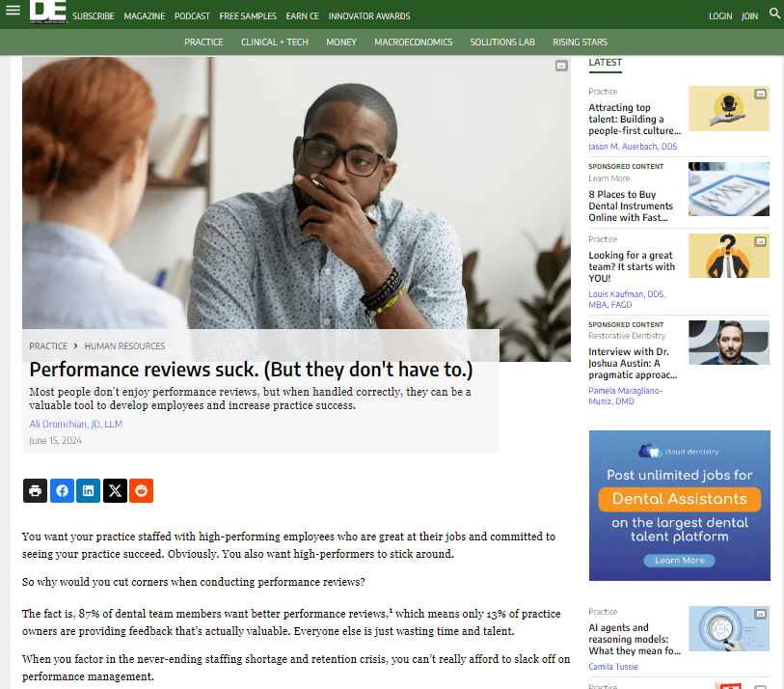This screenshot has width=784, height=689.
Task: Open Attracting top talent article thumbnail
Action: click(728, 108)
